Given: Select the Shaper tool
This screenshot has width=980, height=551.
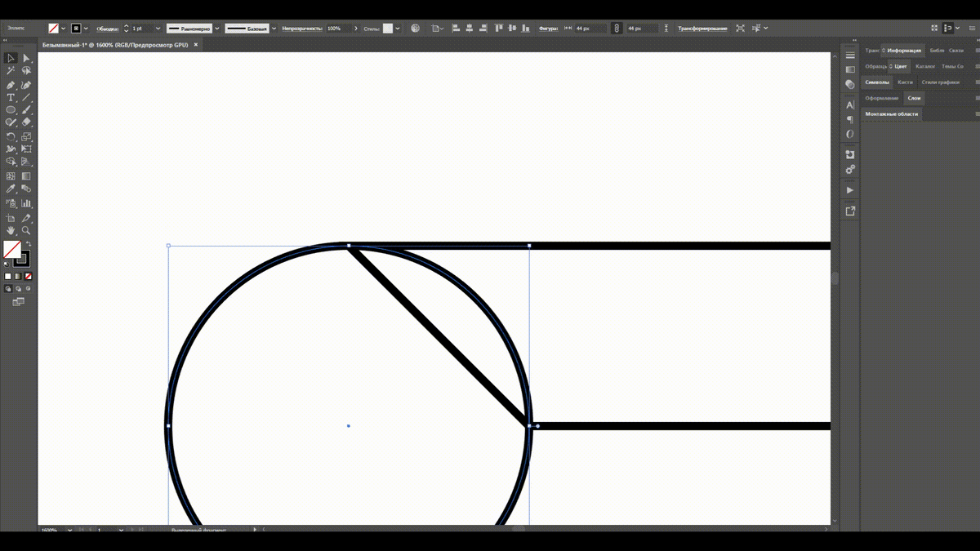Looking at the screenshot, I should click(11, 122).
